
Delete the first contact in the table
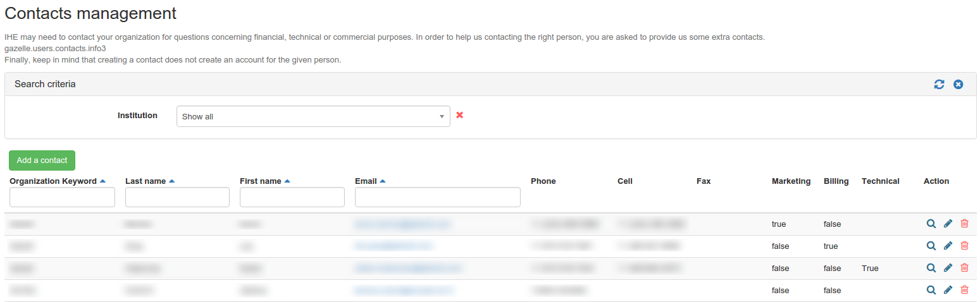coord(964,224)
